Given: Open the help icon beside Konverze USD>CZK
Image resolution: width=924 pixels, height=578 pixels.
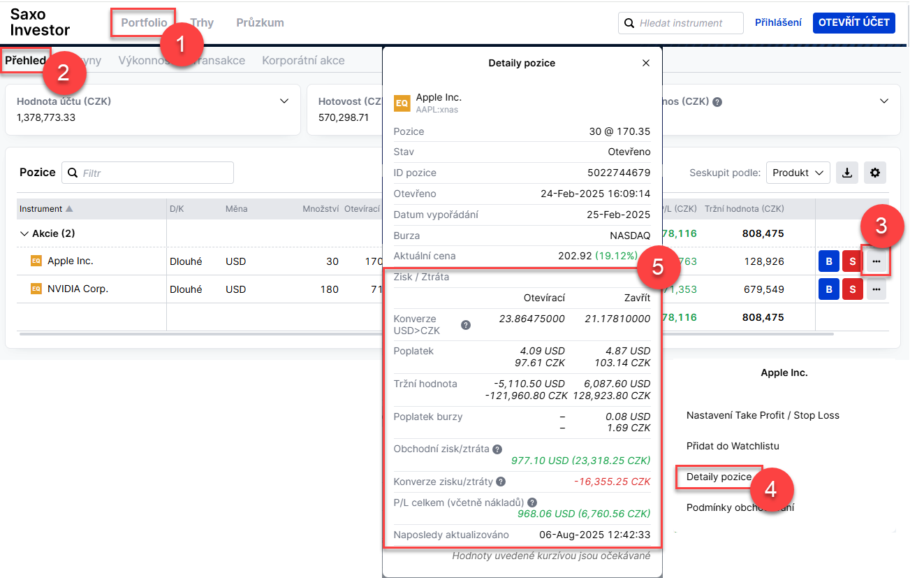Looking at the screenshot, I should coord(466,325).
